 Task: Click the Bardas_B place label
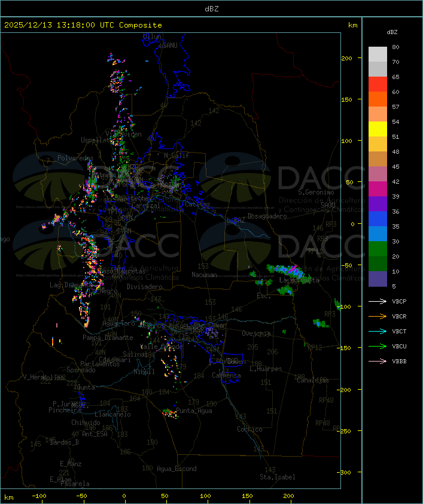pos(64,442)
